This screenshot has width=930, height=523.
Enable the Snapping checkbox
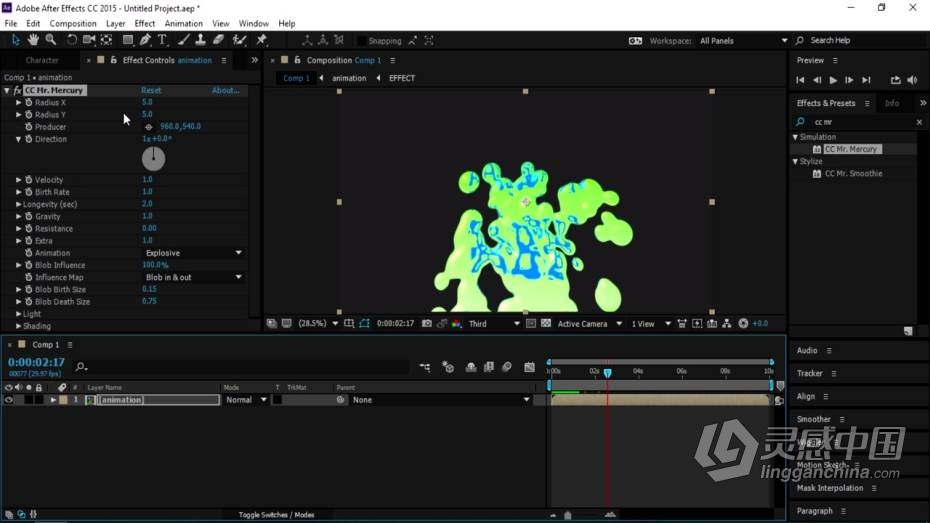361,41
